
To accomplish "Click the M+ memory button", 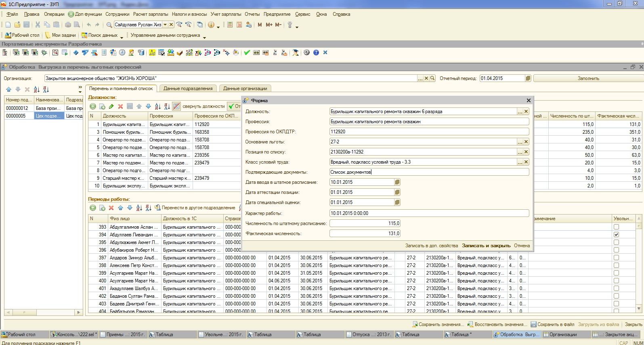I will (269, 25).
